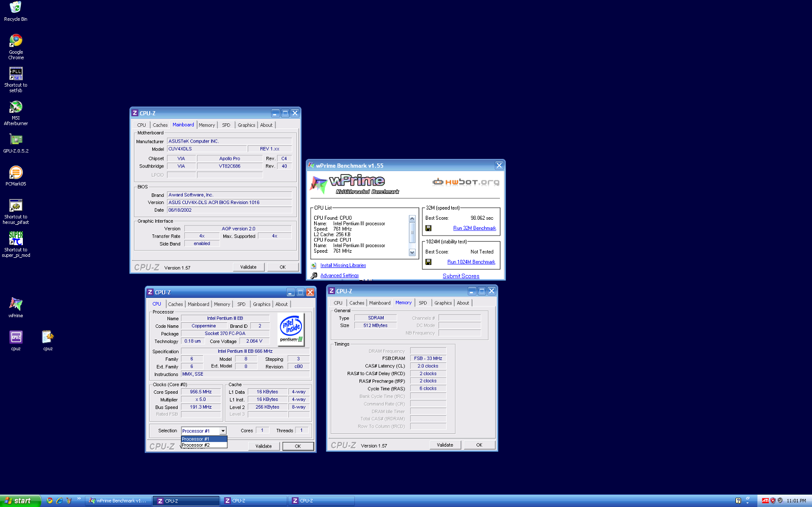Click the 32M Best Score 98.062 sec
Image resolution: width=812 pixels, height=507 pixels.
tap(482, 218)
